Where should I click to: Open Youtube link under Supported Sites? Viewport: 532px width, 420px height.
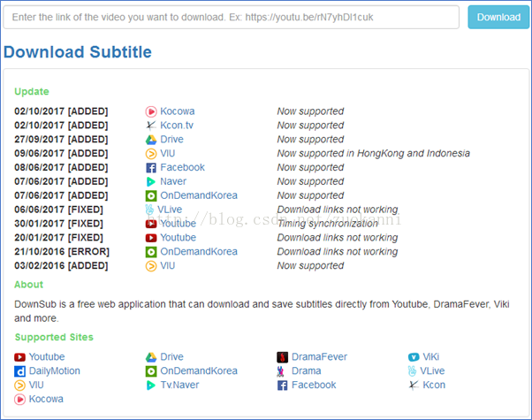[x=47, y=357]
